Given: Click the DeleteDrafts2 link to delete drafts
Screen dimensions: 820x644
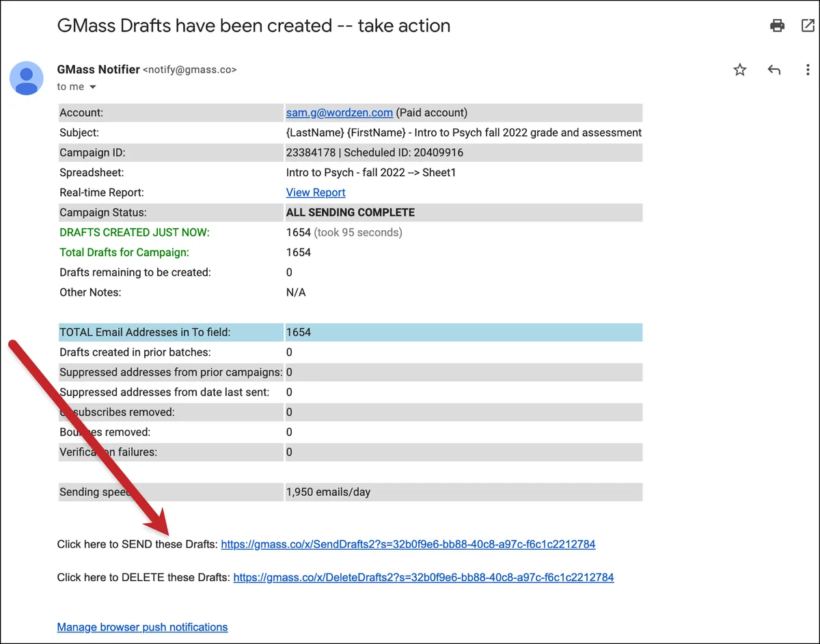Looking at the screenshot, I should pos(424,577).
